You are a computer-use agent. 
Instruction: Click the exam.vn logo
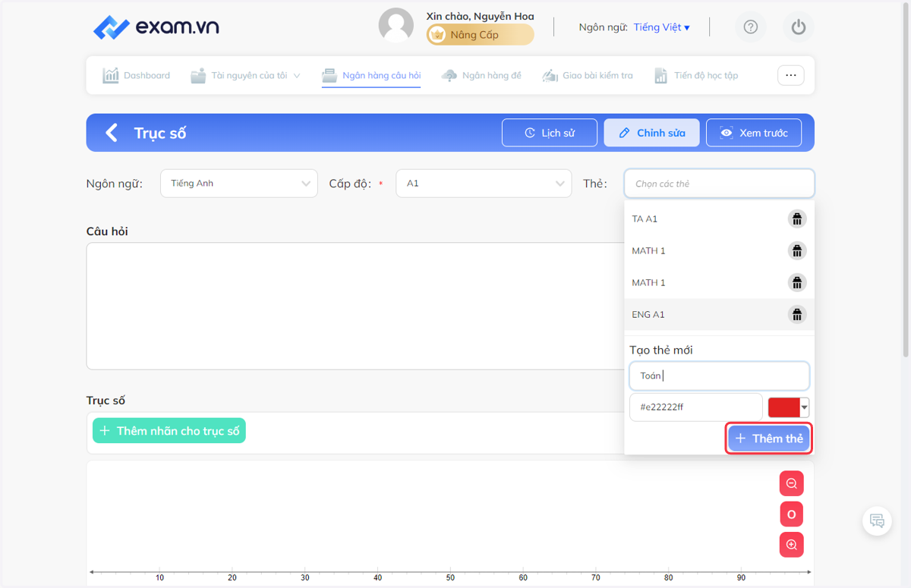pyautogui.click(x=156, y=27)
